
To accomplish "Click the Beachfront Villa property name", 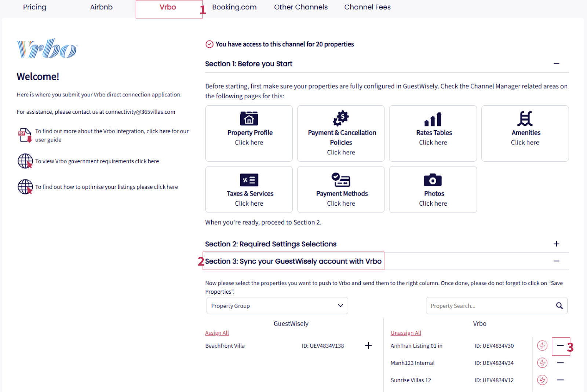I will pos(225,346).
